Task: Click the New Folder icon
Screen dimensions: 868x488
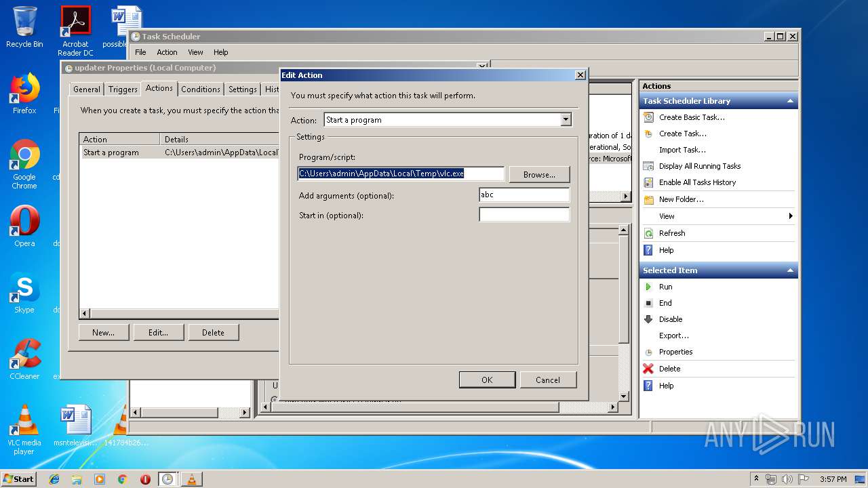Action: click(x=648, y=199)
